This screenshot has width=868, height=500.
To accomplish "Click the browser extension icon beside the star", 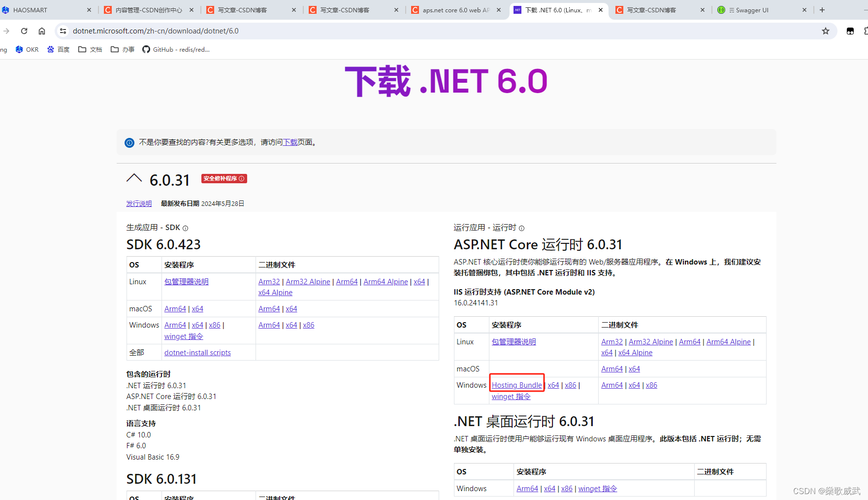I will (850, 31).
